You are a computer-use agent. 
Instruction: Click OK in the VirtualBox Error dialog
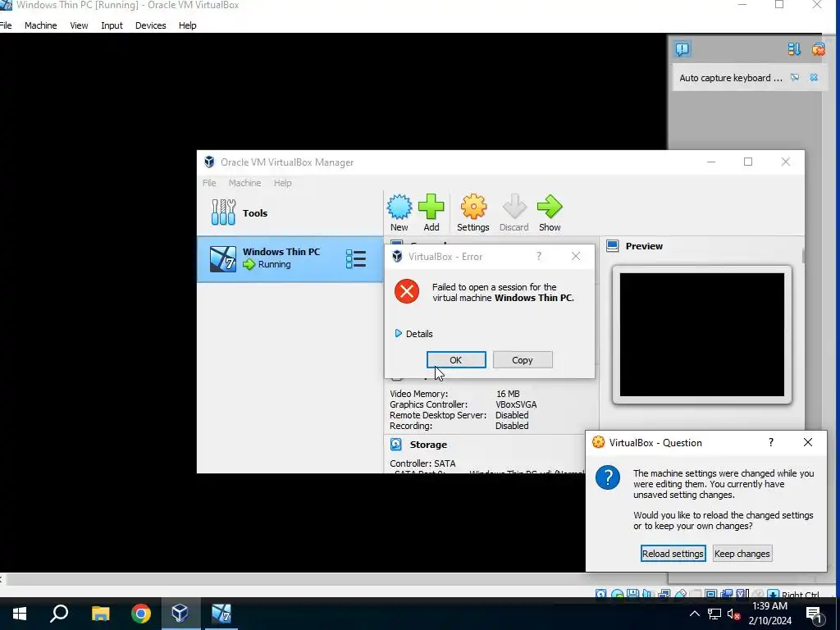click(456, 360)
